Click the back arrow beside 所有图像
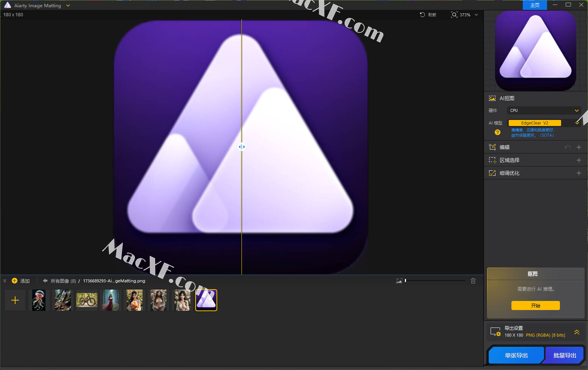This screenshot has height=370, width=588. click(x=45, y=281)
